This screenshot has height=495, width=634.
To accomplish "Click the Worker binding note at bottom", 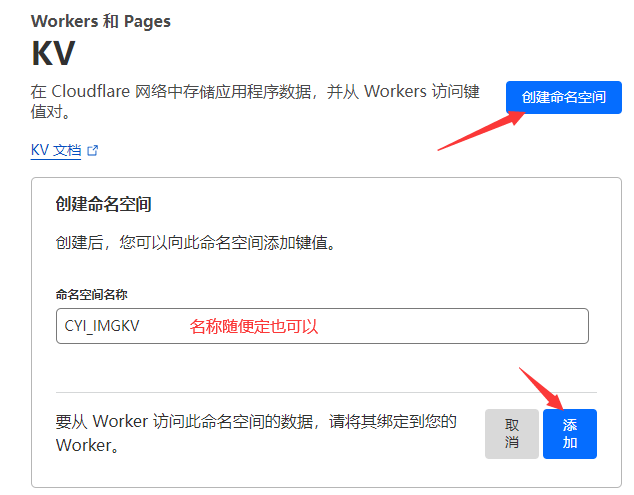I will click(256, 433).
